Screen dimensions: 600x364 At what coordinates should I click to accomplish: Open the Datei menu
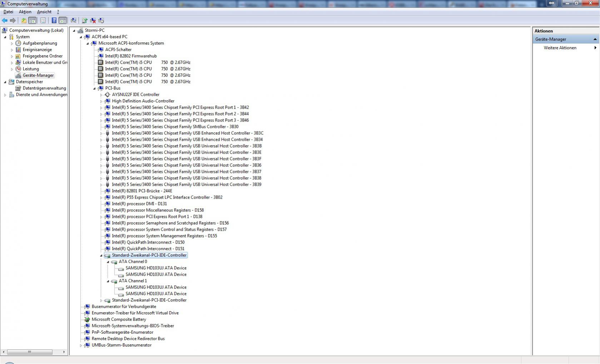(8, 12)
